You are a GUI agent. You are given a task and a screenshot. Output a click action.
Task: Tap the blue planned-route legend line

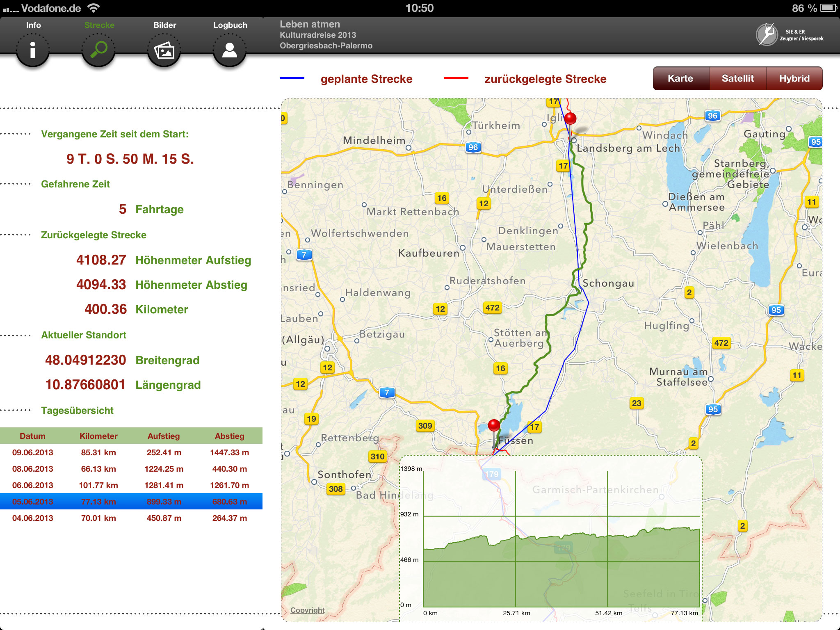point(292,78)
